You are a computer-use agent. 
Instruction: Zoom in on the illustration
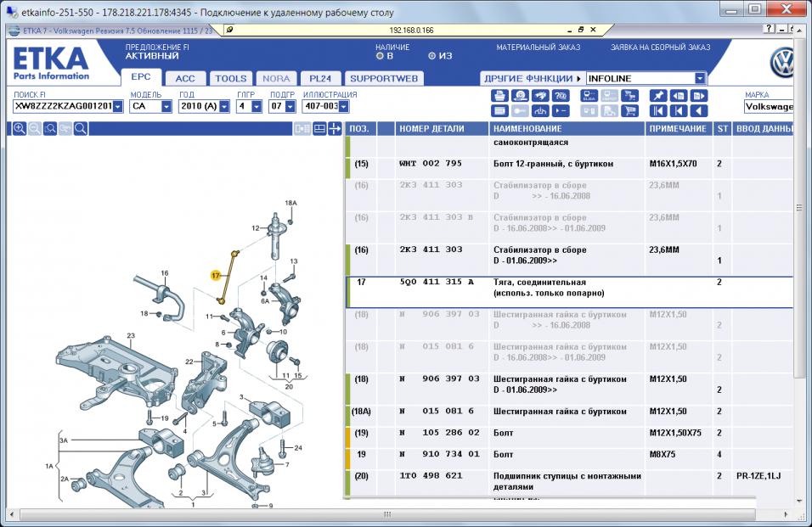(20, 129)
